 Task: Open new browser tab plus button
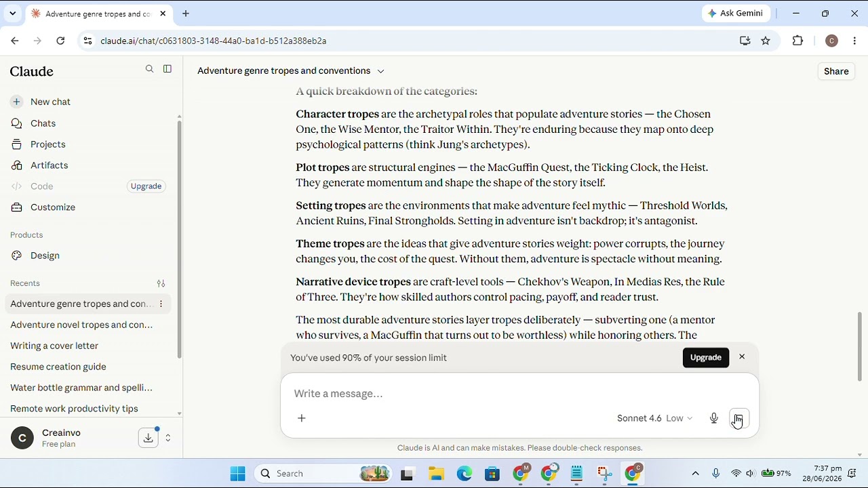pos(186,14)
